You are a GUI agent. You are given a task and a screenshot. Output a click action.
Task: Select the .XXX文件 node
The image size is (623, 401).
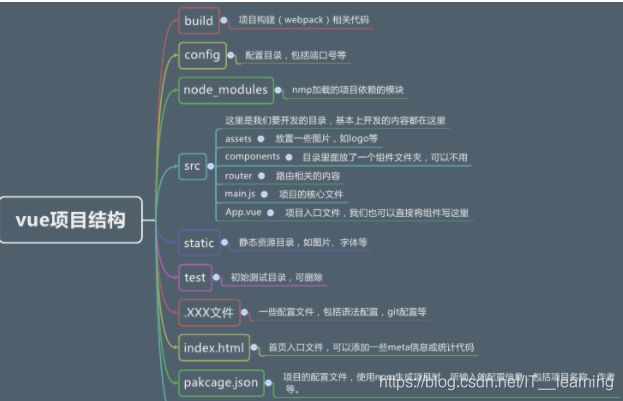tap(208, 312)
